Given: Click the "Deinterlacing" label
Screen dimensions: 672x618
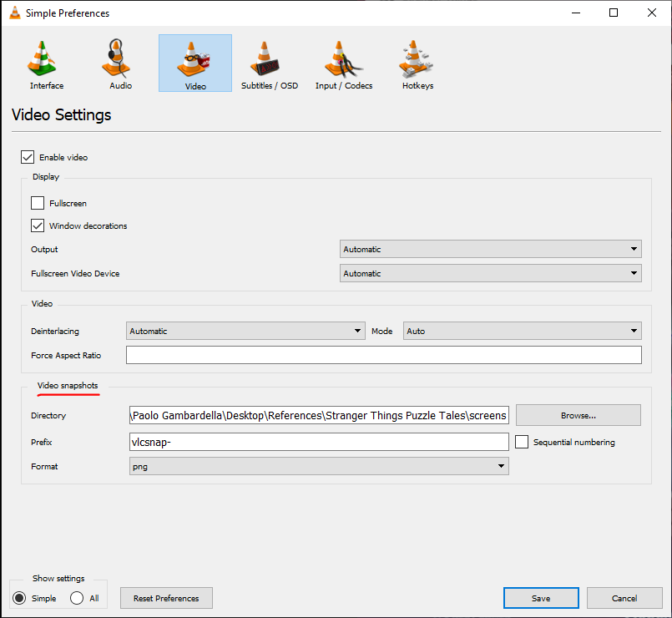Looking at the screenshot, I should click(55, 331).
